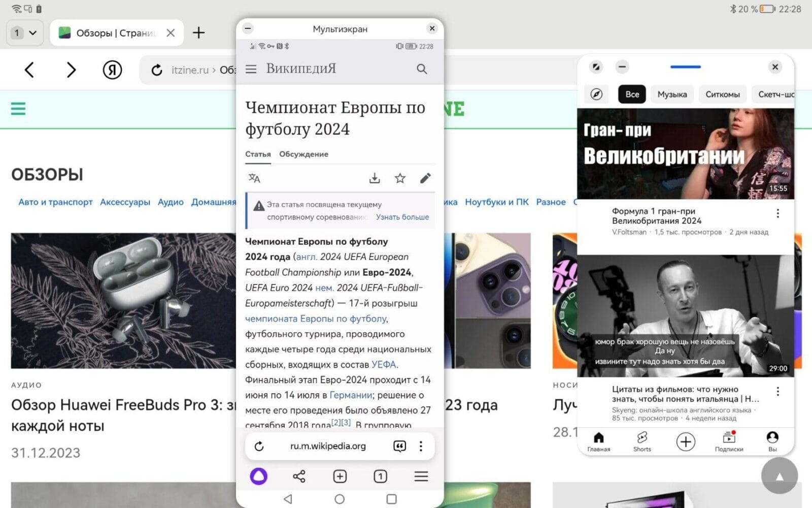The image size is (812, 508).
Task: Tap the Android back triangle button
Action: coord(288,499)
